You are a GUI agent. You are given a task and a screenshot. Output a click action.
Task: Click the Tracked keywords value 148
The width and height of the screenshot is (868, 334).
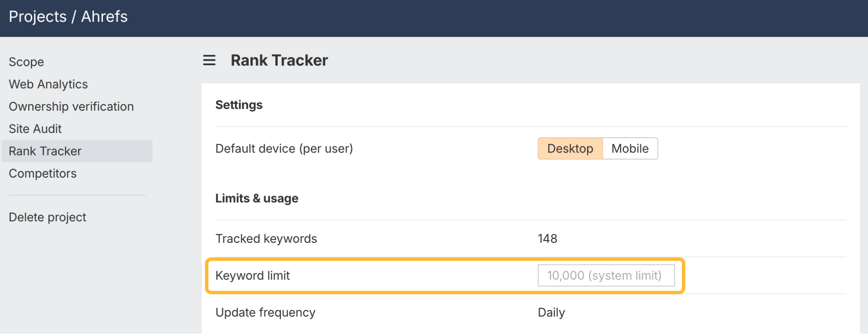click(x=547, y=238)
